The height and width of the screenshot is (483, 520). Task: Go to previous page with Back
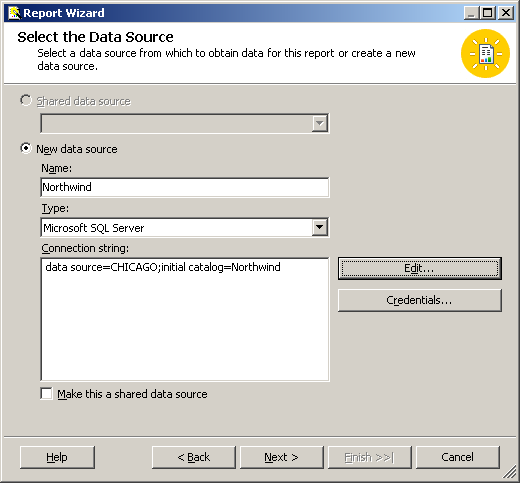coord(194,457)
